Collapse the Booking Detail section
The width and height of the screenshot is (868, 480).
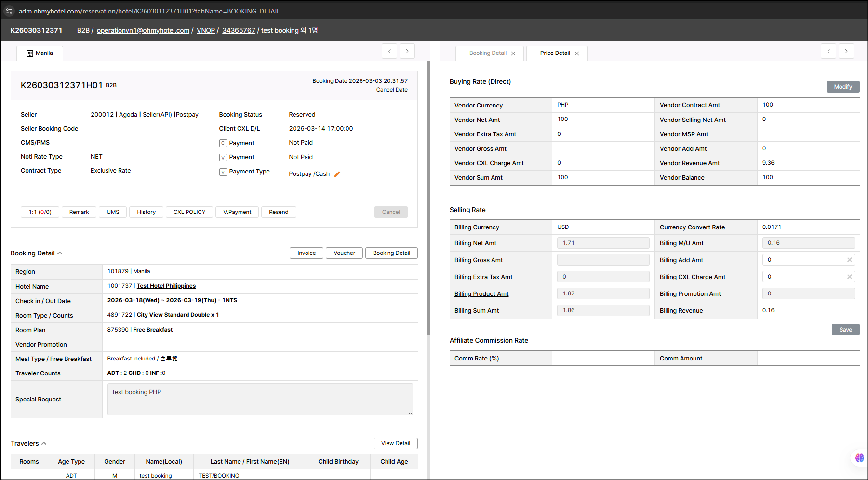point(60,253)
